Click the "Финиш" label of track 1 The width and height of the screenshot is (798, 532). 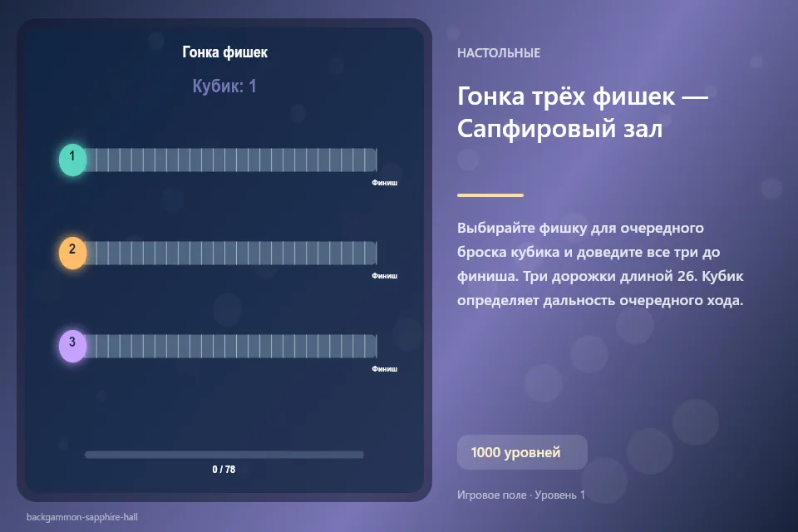point(384,183)
